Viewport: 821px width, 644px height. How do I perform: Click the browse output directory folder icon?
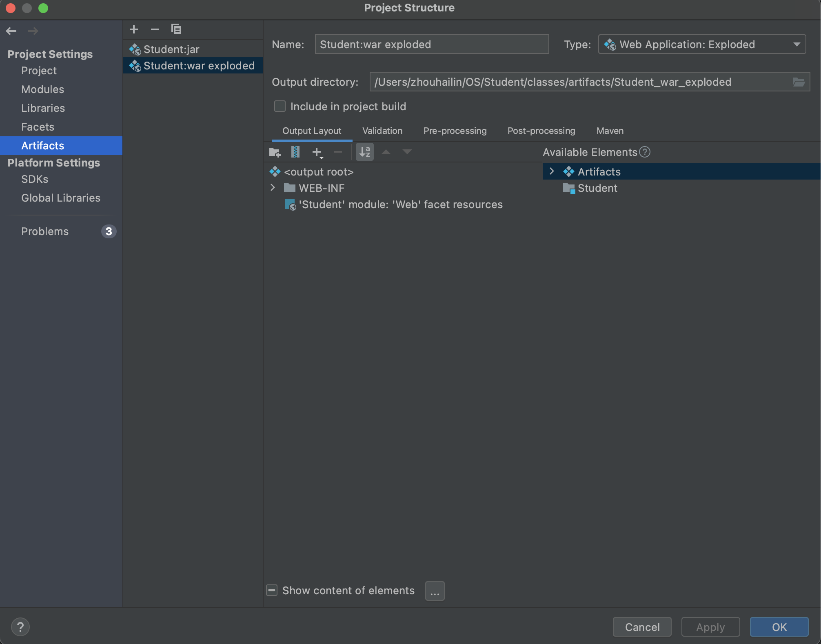799,82
